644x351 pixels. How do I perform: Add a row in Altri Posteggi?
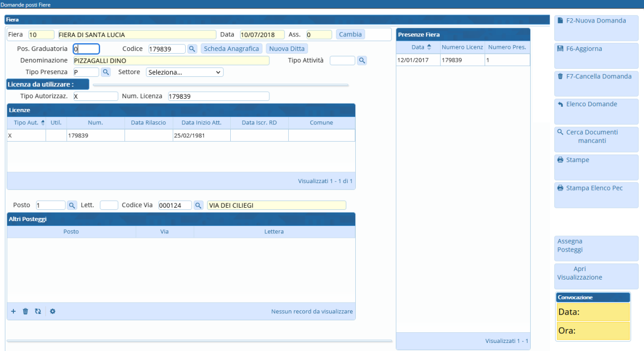[13, 311]
